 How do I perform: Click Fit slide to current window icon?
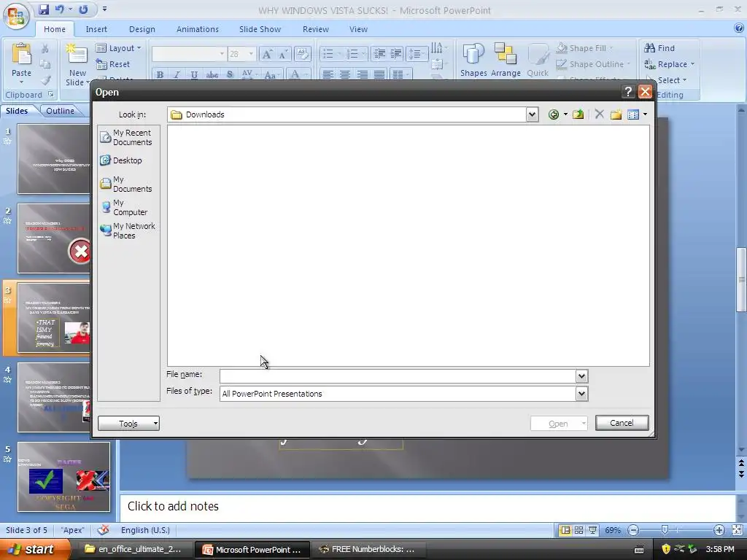tap(737, 530)
